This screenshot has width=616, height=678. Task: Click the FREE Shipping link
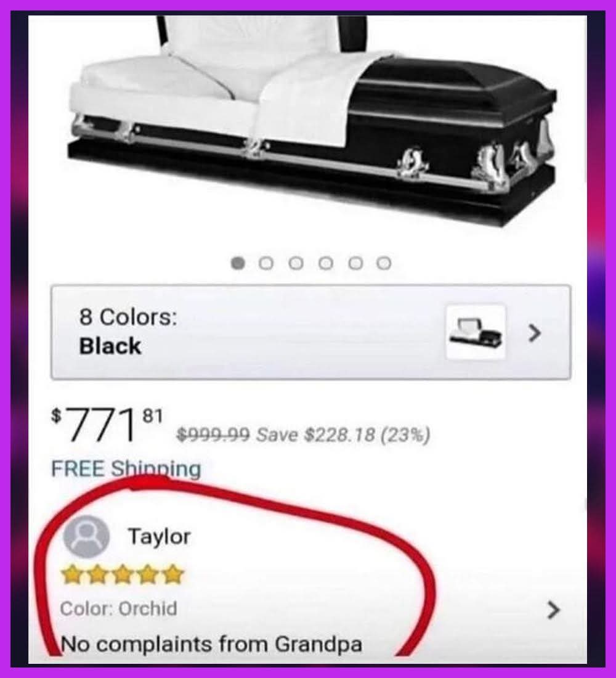point(126,469)
